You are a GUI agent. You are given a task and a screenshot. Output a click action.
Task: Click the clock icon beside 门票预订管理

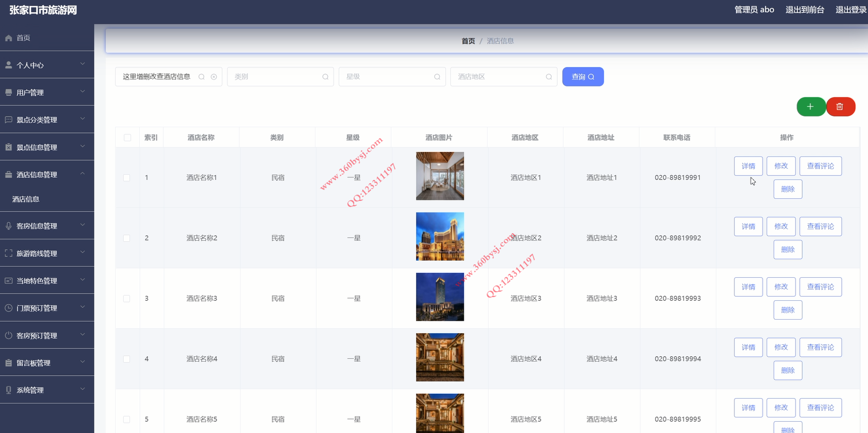point(9,308)
